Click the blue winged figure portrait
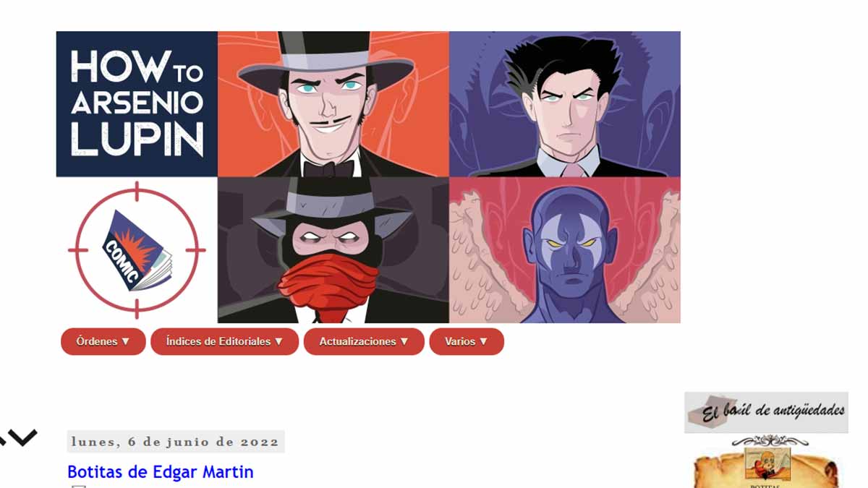Screen dimensions: 868x488 pyautogui.click(x=565, y=250)
